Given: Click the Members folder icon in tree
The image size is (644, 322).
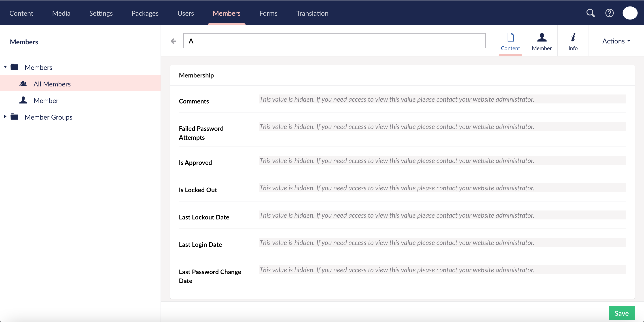Looking at the screenshot, I should (x=14, y=67).
